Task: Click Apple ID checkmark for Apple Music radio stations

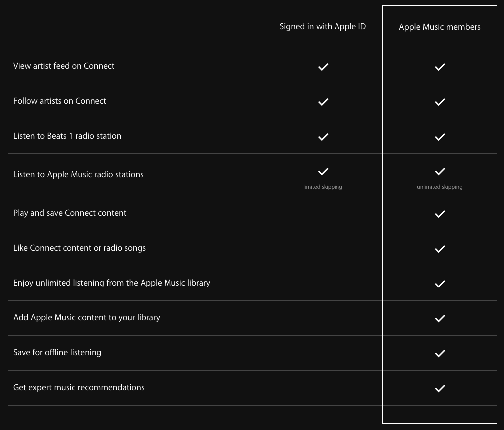Action: (x=323, y=171)
